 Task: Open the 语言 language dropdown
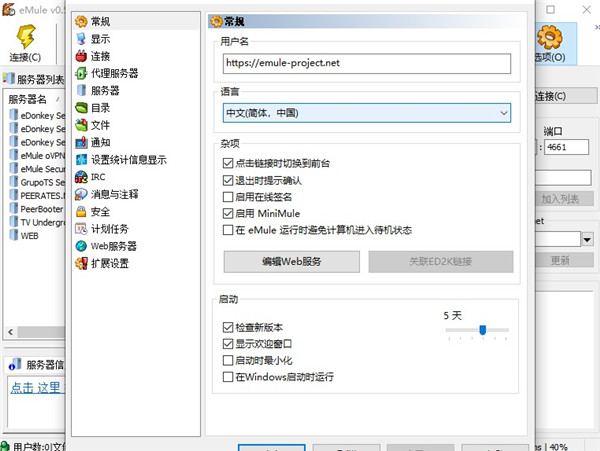[x=367, y=113]
